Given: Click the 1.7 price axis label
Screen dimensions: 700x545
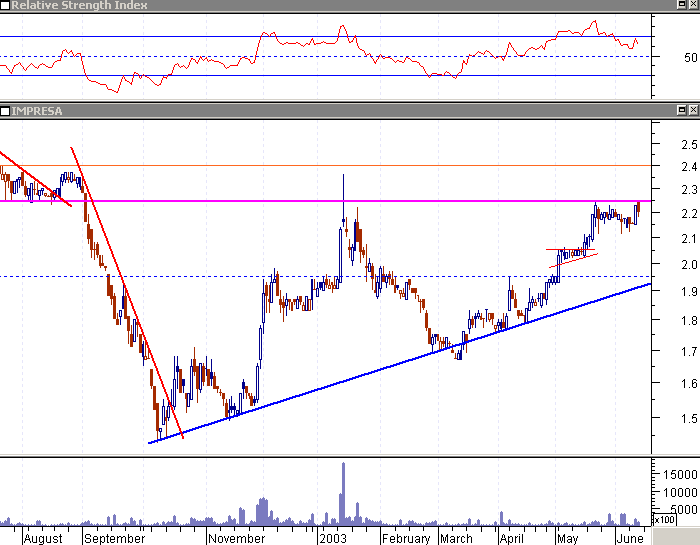Looking at the screenshot, I should 689,352.
